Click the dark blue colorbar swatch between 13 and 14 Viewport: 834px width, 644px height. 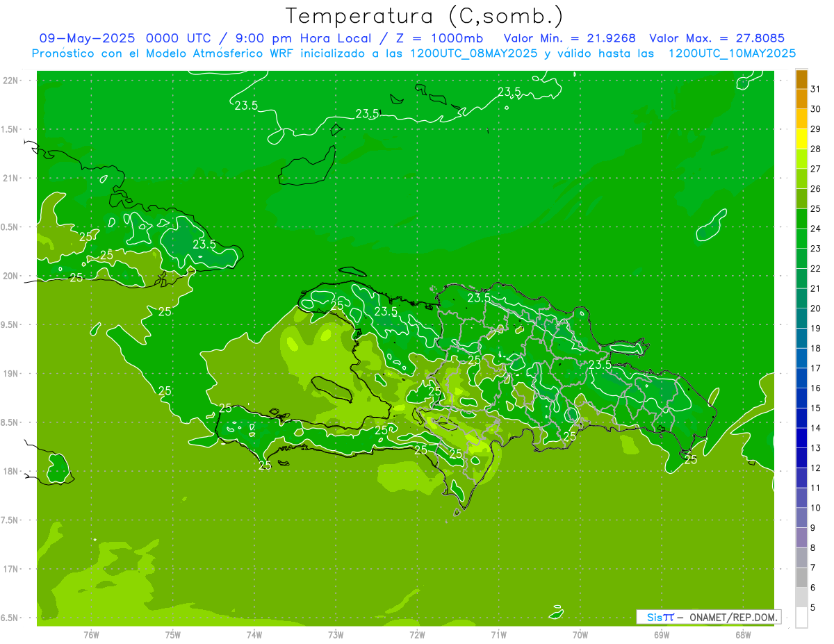pyautogui.click(x=801, y=438)
